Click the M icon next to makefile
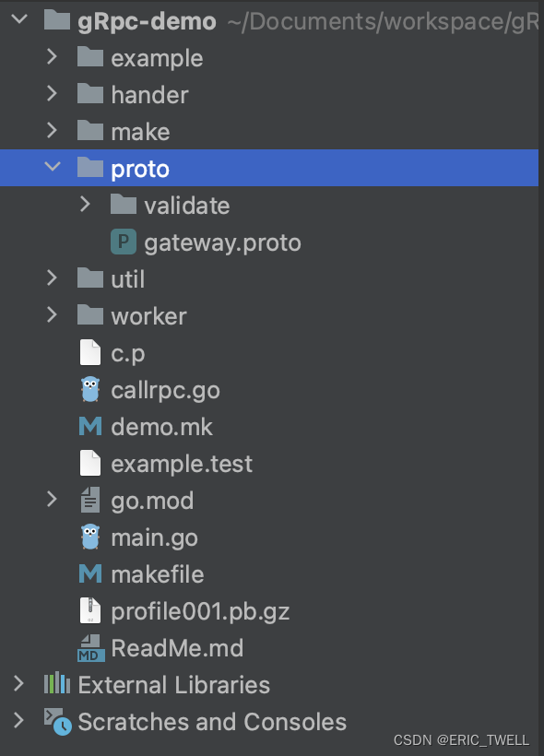This screenshot has width=544, height=756. point(90,574)
